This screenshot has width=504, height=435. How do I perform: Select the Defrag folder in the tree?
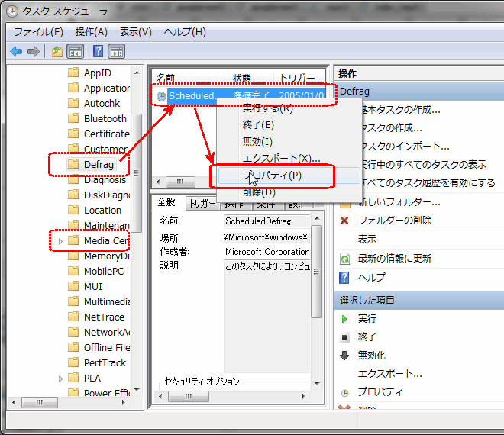98,164
